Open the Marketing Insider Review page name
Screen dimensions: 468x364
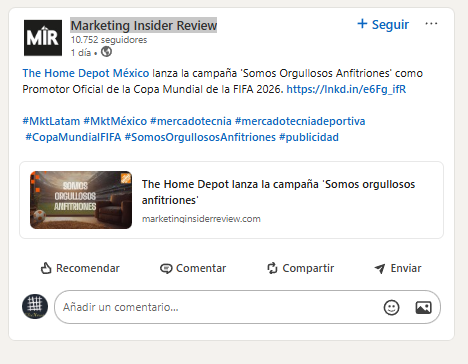coord(144,25)
